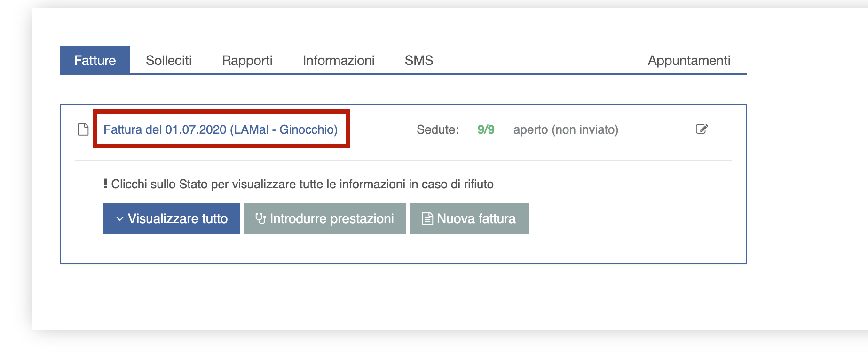Click the exclamation mark before the hint
868x354 pixels.
106,184
